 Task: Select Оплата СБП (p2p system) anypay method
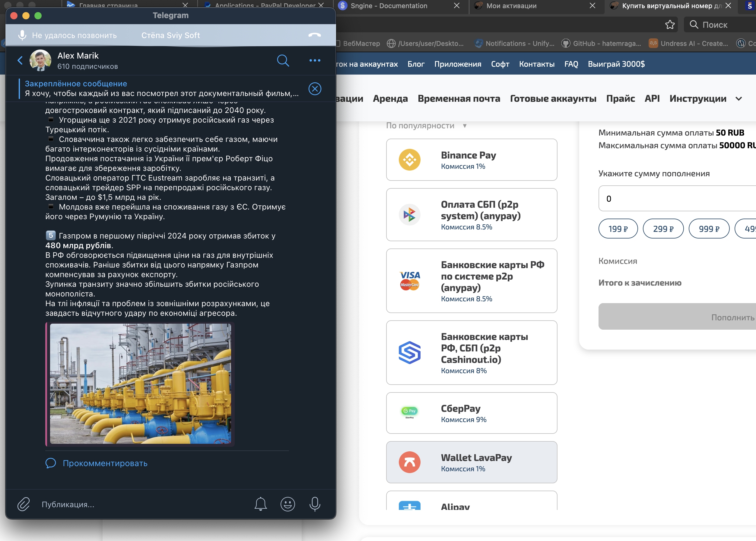click(472, 215)
